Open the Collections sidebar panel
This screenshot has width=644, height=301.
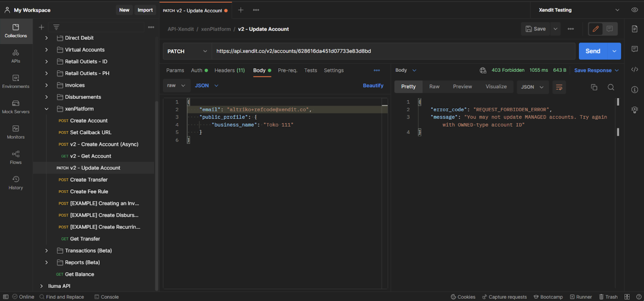(x=16, y=31)
